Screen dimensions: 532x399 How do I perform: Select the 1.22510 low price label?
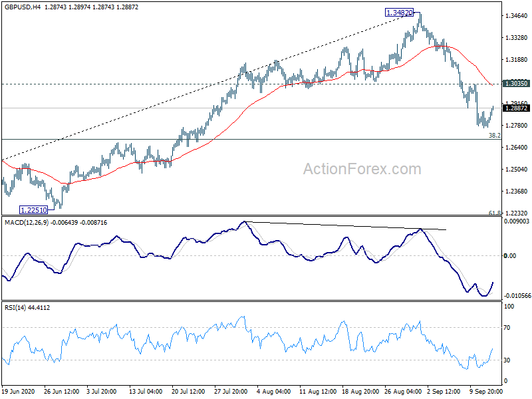(x=34, y=210)
